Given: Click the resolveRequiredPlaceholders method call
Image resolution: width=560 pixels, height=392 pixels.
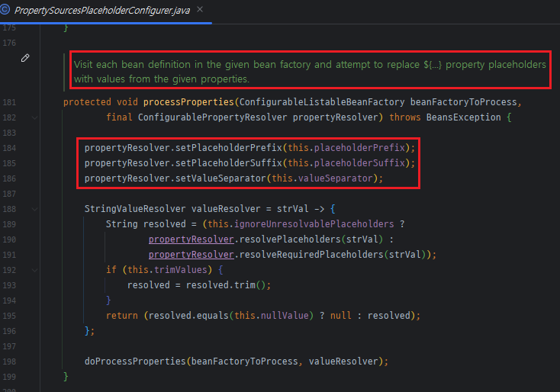Looking at the screenshot, I should click(311, 255).
